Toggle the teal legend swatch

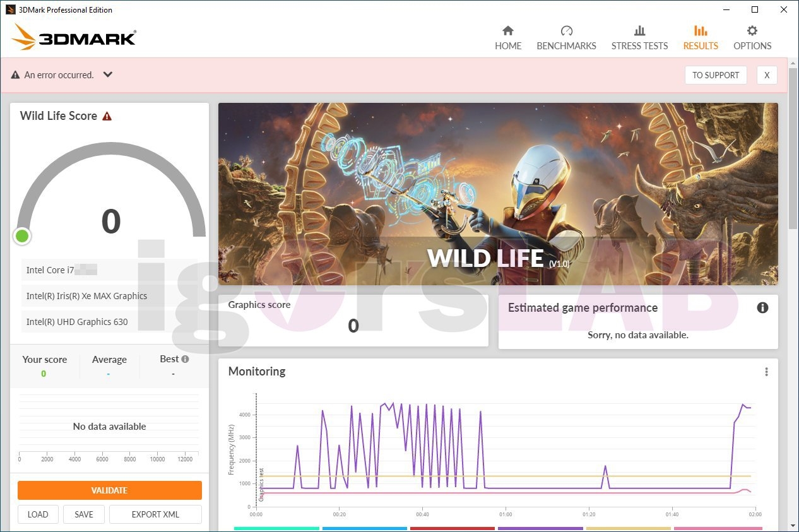[276, 529]
